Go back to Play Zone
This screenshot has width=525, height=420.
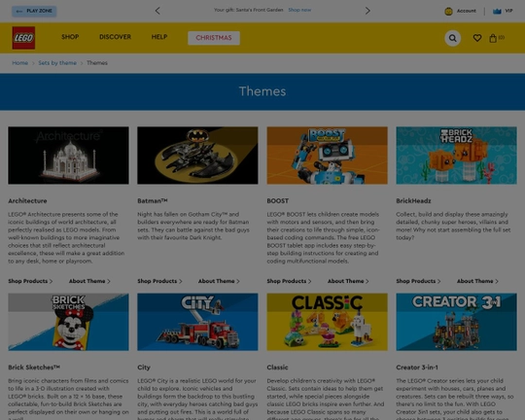(x=34, y=11)
